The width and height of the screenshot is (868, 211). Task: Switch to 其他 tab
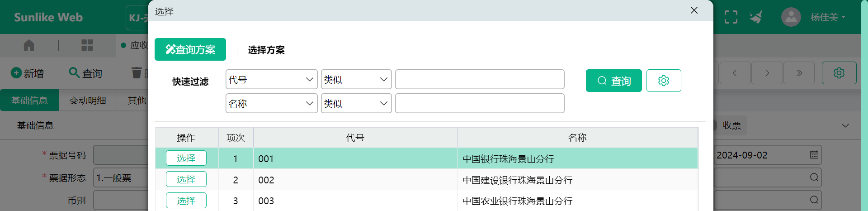point(137,100)
